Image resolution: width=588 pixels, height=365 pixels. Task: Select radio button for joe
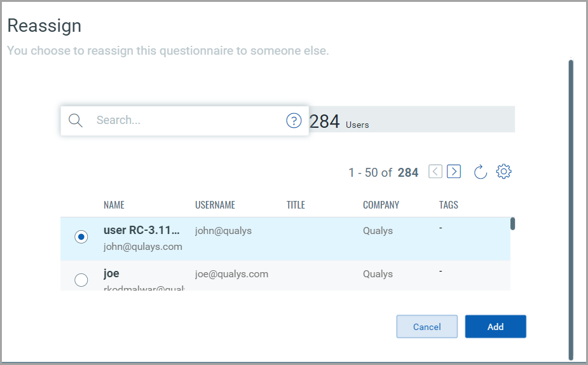(x=81, y=280)
